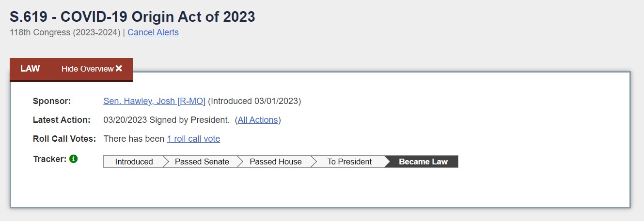Click the Latest Action field label

pyautogui.click(x=62, y=120)
